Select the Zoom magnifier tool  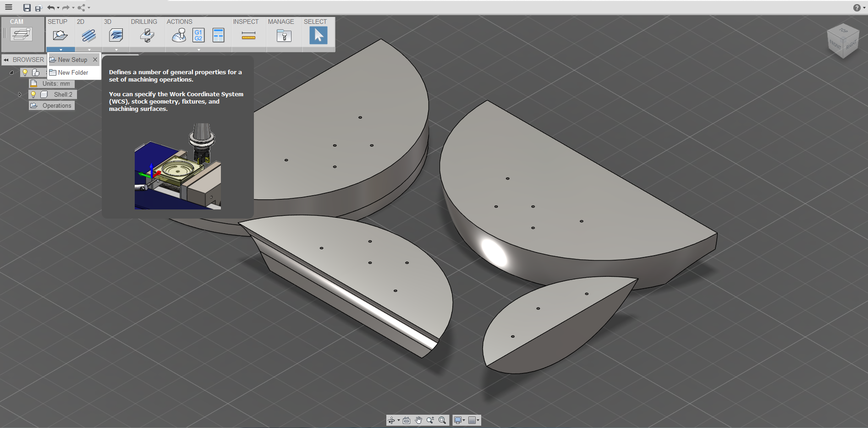pyautogui.click(x=430, y=420)
